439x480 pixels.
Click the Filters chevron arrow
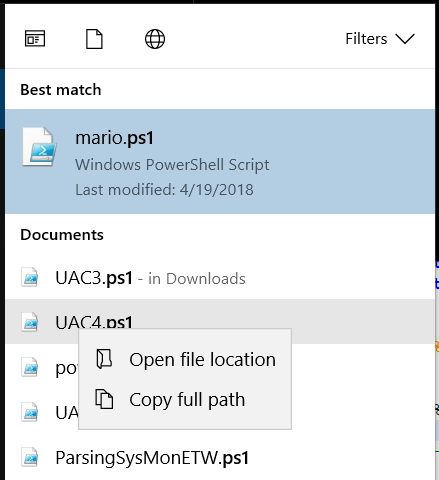click(405, 39)
